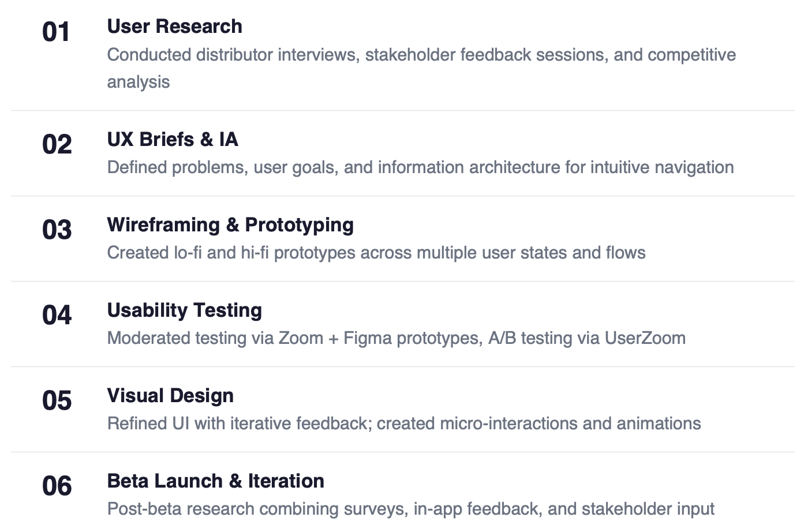Click the wrapped word "analysis" under User Research

(x=139, y=82)
